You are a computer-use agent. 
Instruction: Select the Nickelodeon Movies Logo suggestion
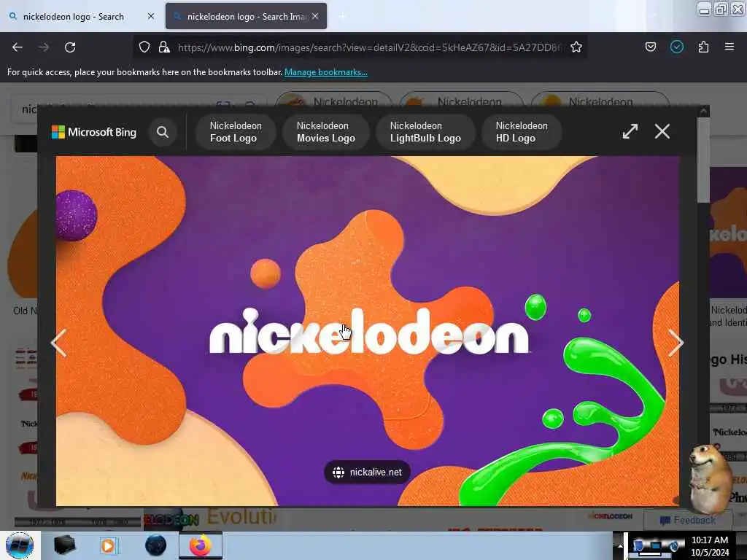point(326,132)
